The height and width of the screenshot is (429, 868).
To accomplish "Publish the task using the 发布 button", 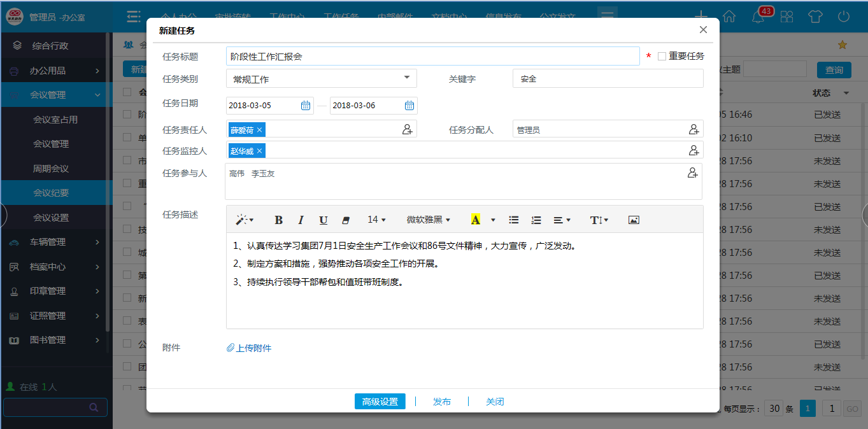I will 443,402.
